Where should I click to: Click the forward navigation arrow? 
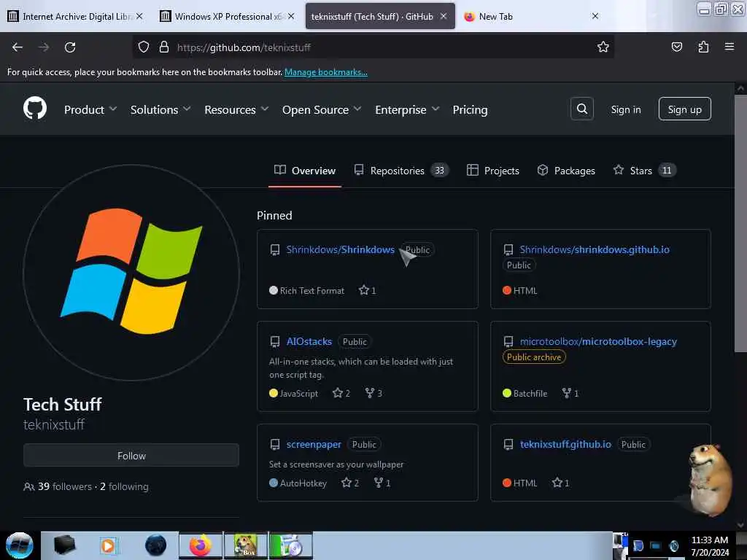pos(44,47)
